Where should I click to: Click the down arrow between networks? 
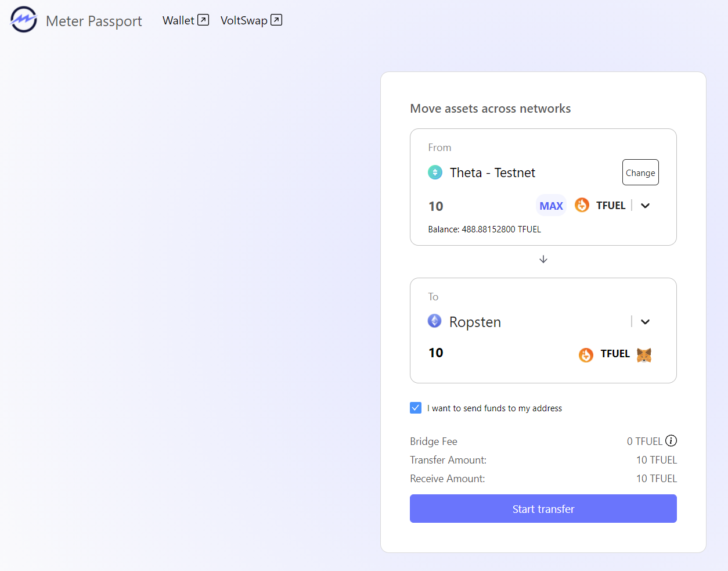pyautogui.click(x=543, y=259)
